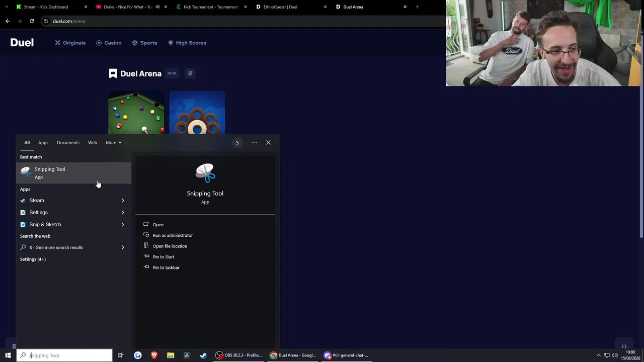Open the Windows Start menu

point(8,355)
